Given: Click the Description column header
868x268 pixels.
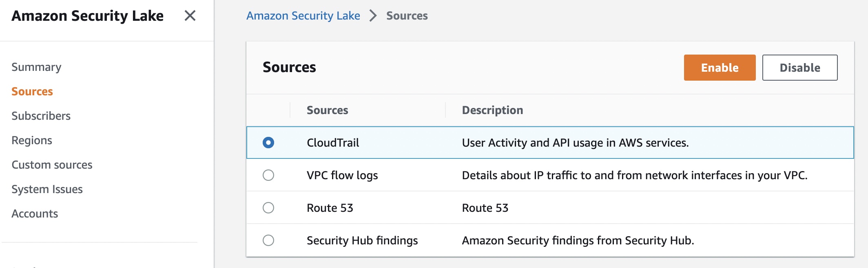Looking at the screenshot, I should point(492,110).
